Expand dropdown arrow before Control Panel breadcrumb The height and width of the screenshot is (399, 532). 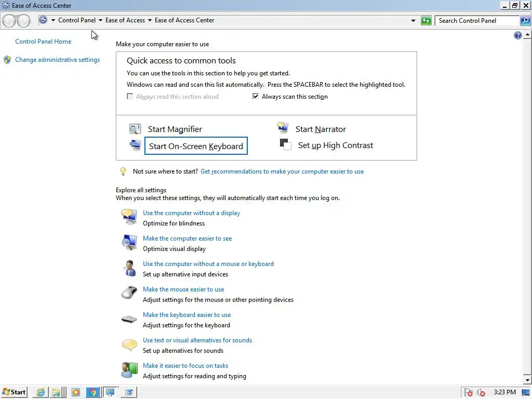[54, 20]
